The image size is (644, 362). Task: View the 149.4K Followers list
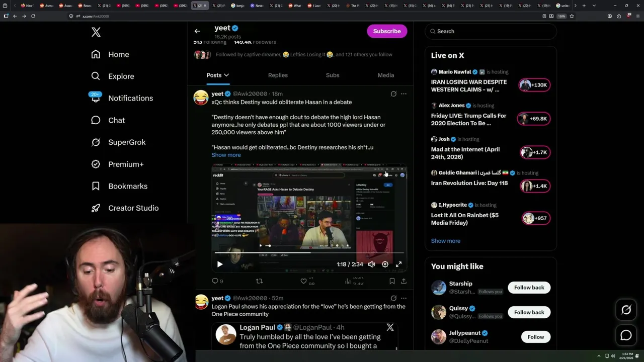click(255, 42)
